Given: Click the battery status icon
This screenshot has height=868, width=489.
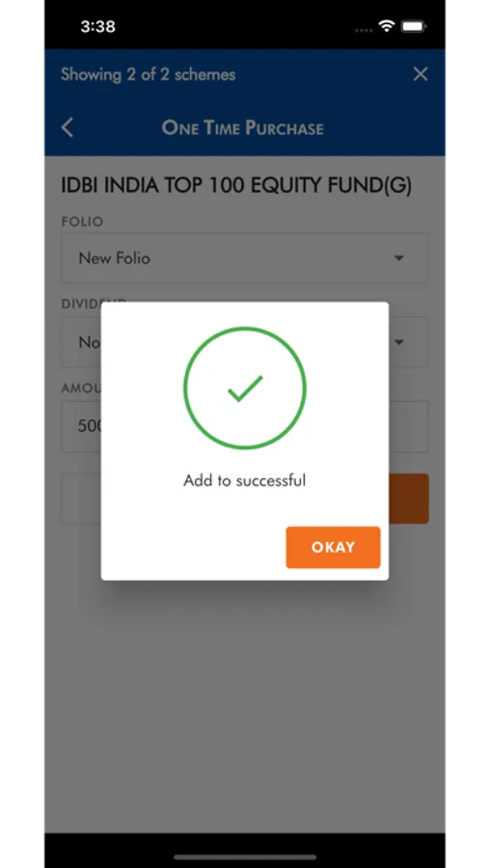Looking at the screenshot, I should [413, 26].
